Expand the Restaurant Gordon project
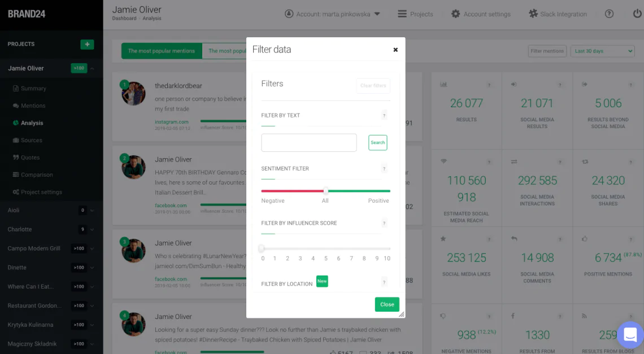This screenshot has width=644, height=354. (92, 306)
